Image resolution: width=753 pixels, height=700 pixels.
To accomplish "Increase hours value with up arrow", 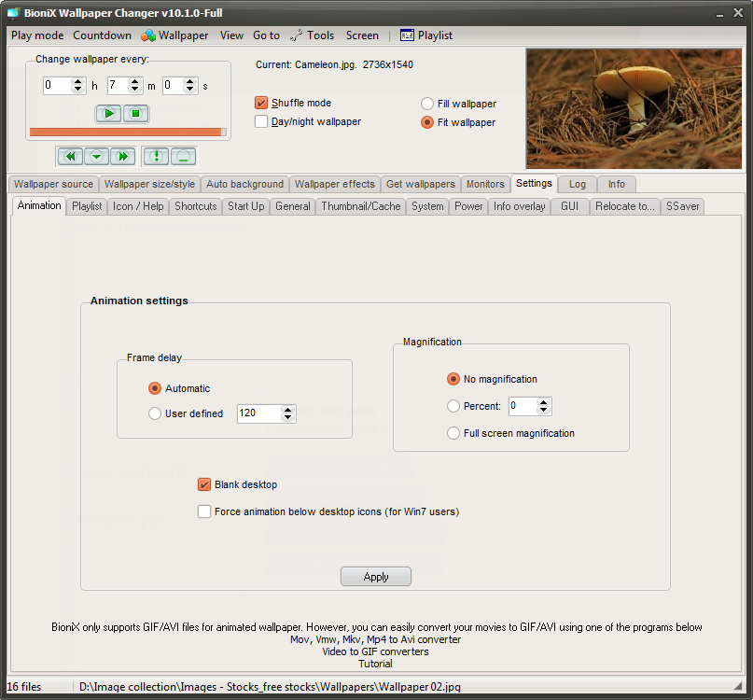I will coord(77,82).
